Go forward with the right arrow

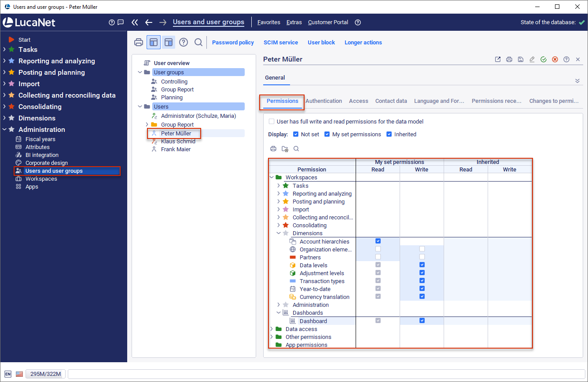pyautogui.click(x=163, y=22)
